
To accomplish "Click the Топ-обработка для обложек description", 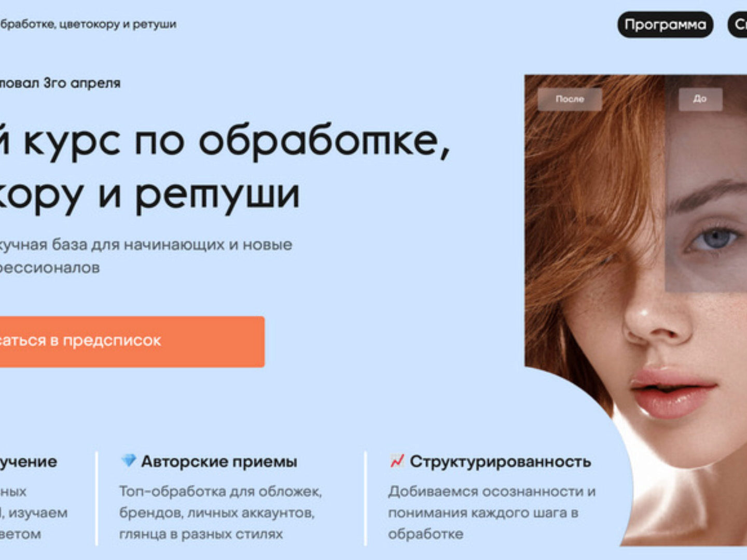I will pos(220,512).
